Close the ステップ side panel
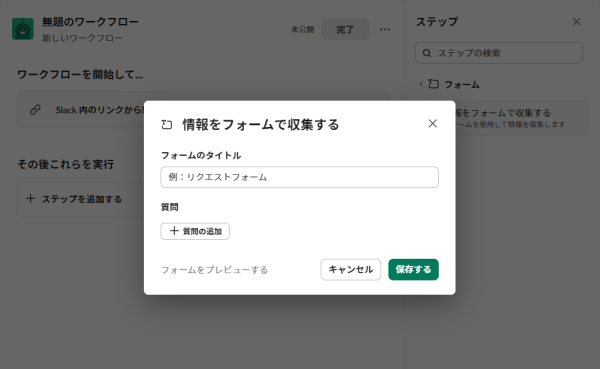Image resolution: width=600 pixels, height=369 pixels. point(576,22)
